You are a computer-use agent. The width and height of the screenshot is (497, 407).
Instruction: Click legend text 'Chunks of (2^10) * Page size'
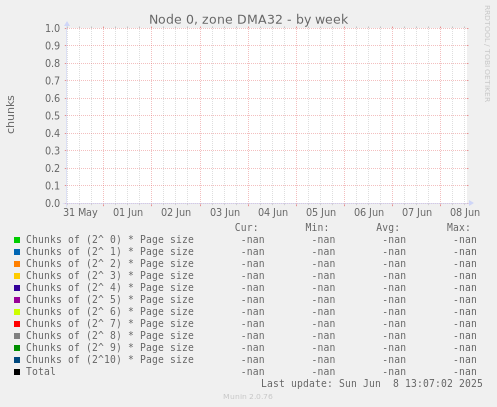click(x=110, y=360)
